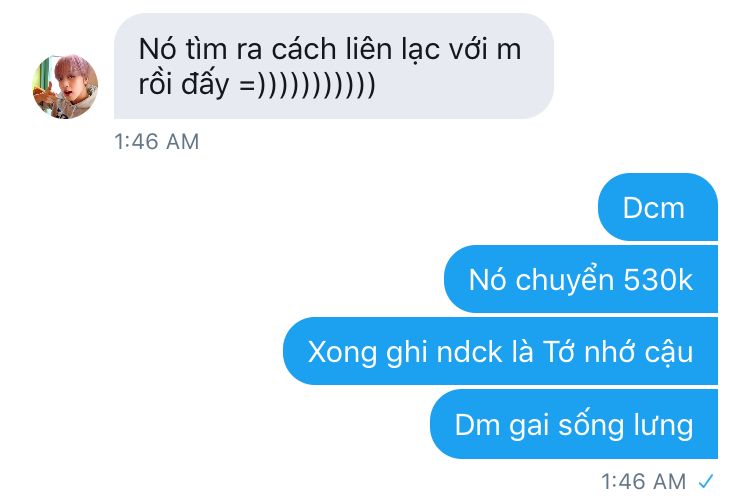Viewport: 750px width, 499px height.
Task: Click the 1:46 AM timestamp under received message
Action: (x=156, y=142)
